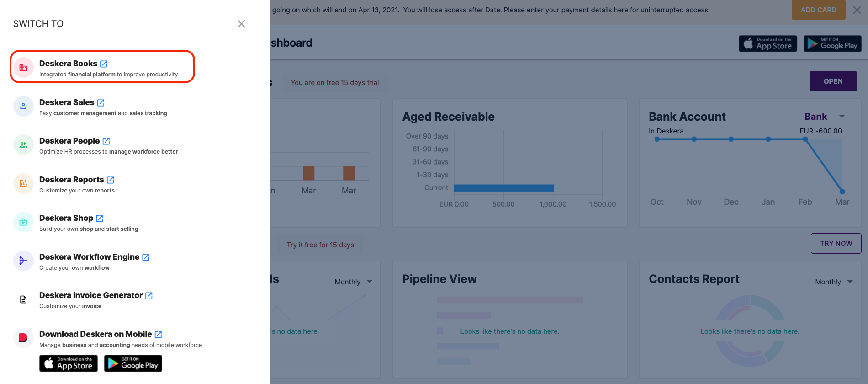Click Pipeline View 'no data here' message
The width and height of the screenshot is (868, 384).
pos(509,331)
